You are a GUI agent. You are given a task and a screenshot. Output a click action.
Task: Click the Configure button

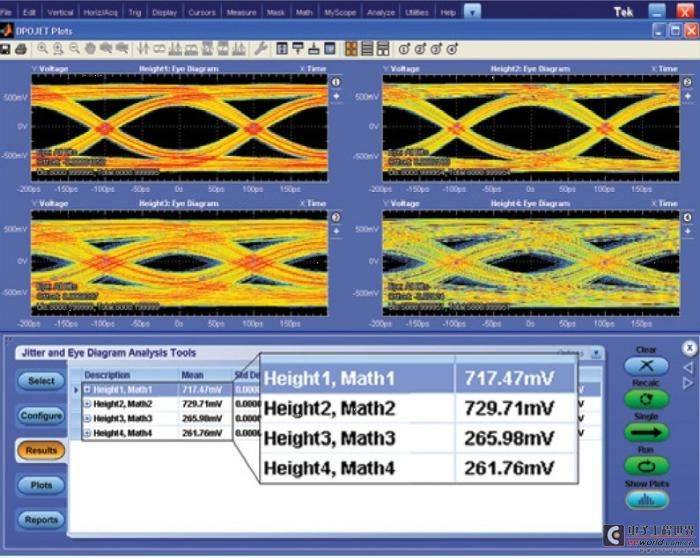[41, 416]
